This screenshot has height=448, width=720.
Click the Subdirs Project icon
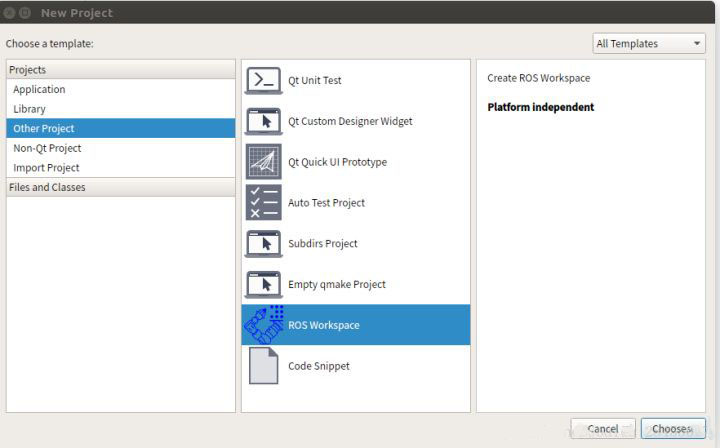(x=264, y=244)
